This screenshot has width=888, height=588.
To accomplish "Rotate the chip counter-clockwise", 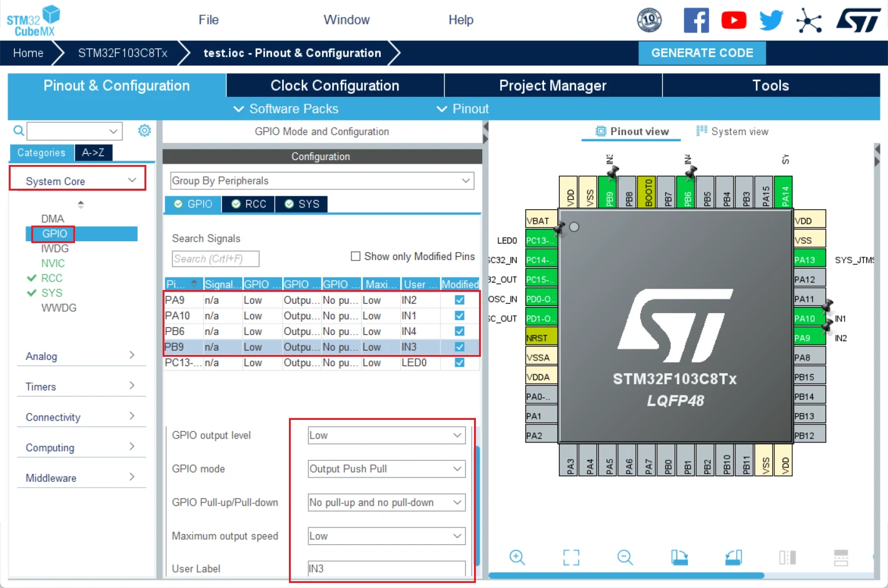I will (734, 557).
